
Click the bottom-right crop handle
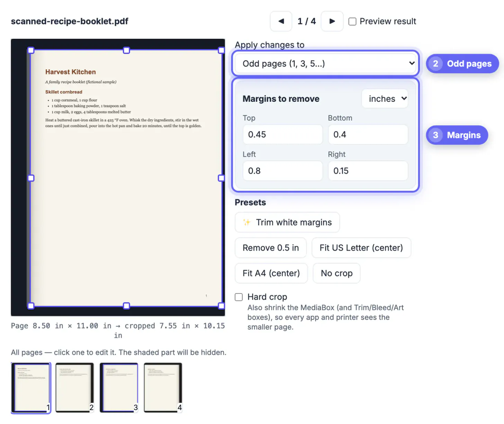[x=222, y=306]
